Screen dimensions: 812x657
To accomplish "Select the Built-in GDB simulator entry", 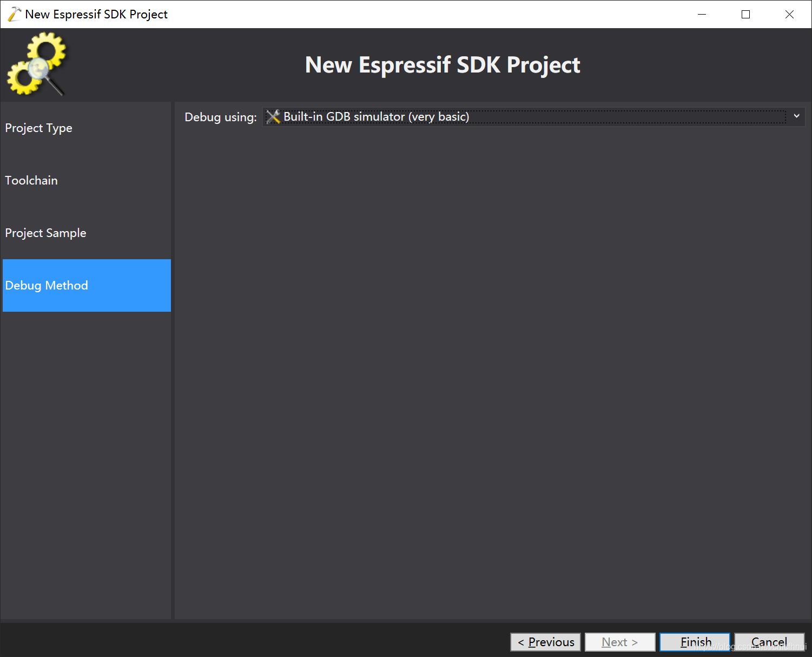I will click(x=375, y=116).
